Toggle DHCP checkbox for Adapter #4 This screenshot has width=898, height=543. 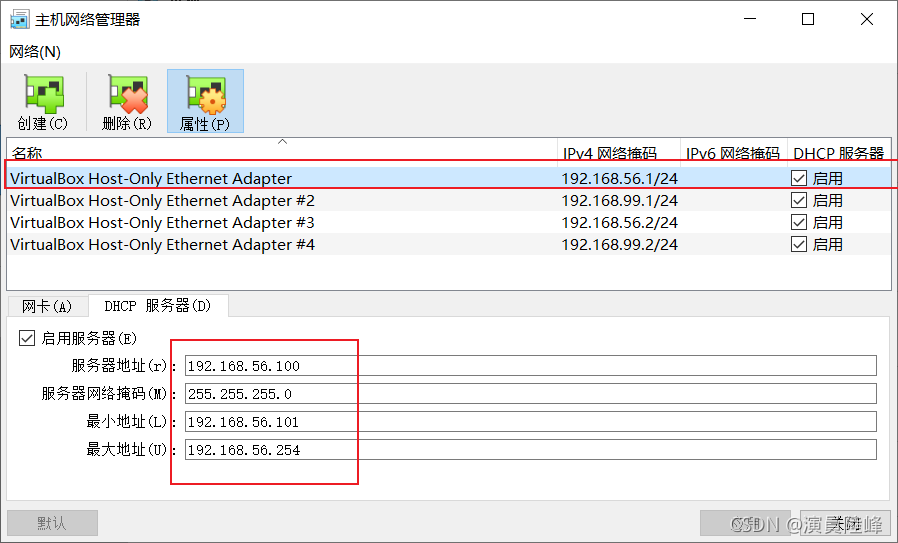pyautogui.click(x=799, y=245)
